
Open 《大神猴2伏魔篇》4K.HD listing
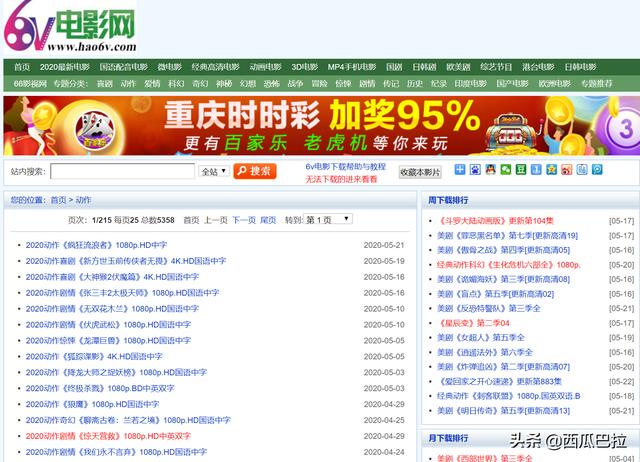coord(112,277)
